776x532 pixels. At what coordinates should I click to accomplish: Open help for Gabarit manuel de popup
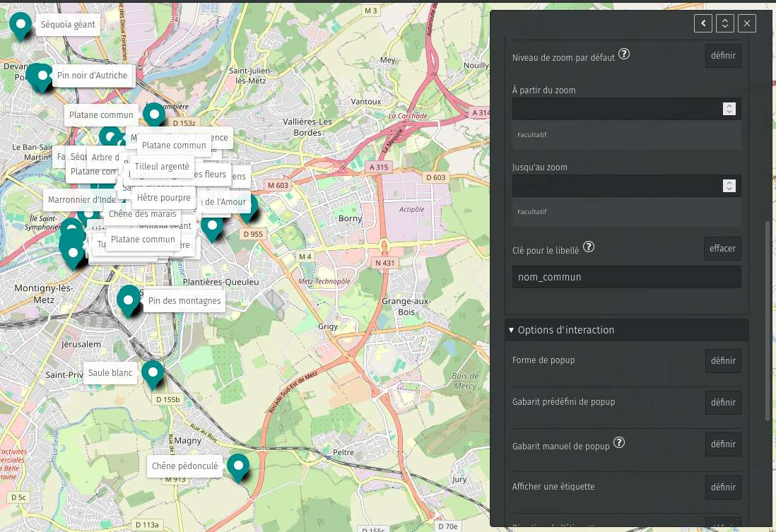click(619, 442)
